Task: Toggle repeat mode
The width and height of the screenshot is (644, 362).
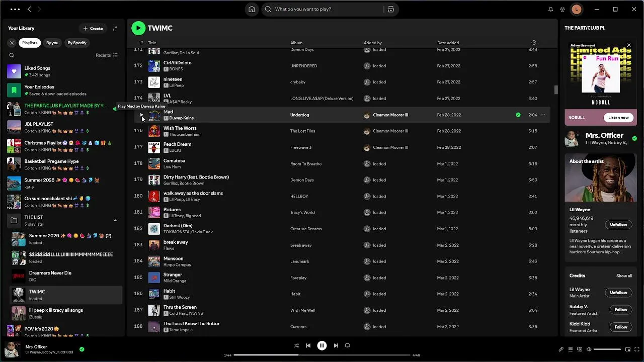Action: tap(348, 345)
